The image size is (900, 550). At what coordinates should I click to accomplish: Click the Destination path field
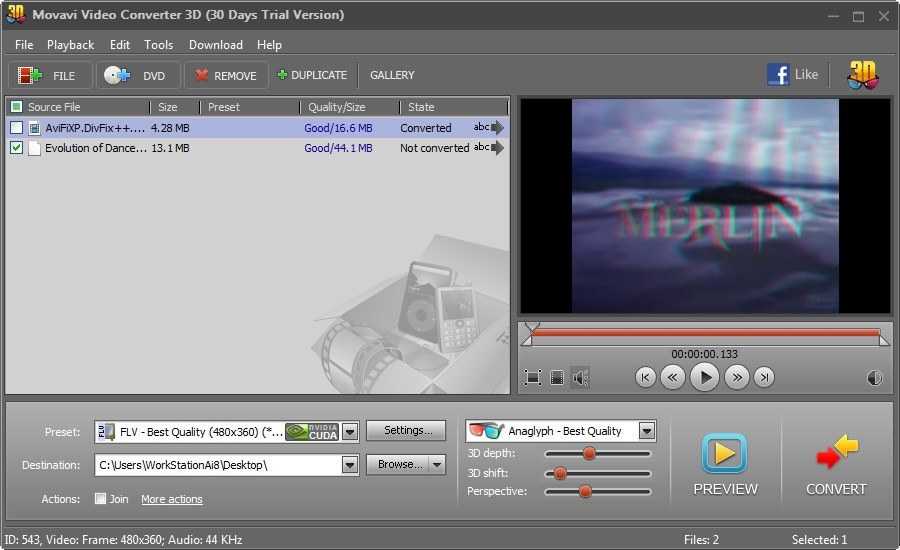219,465
